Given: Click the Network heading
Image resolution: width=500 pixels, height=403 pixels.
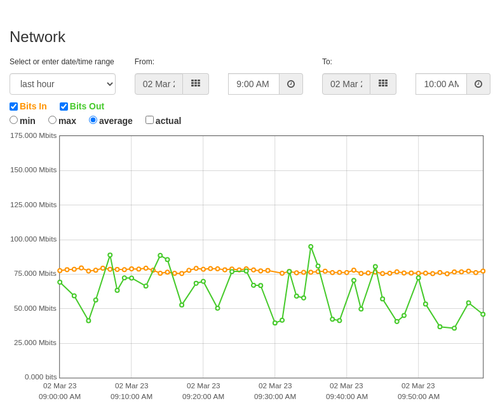Looking at the screenshot, I should 37,37.
